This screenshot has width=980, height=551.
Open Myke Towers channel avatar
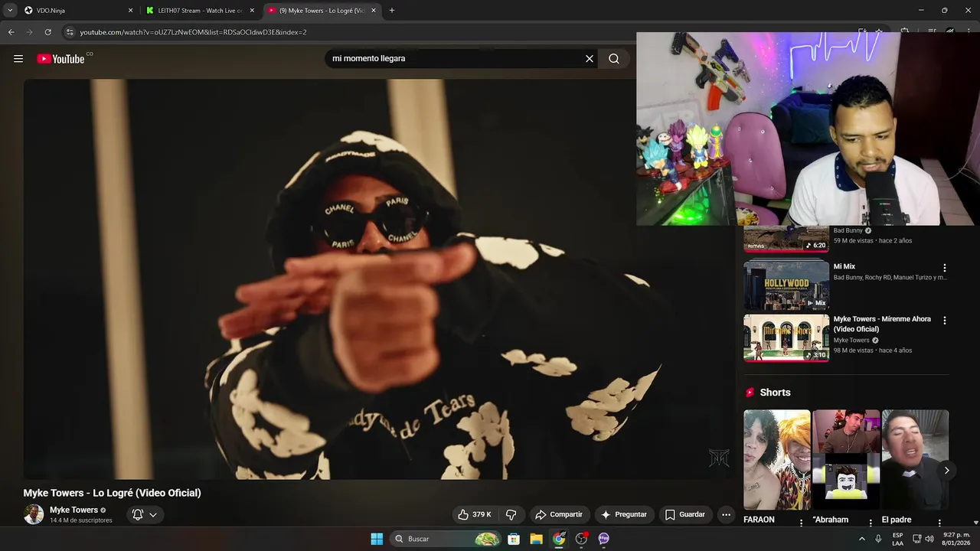click(34, 514)
